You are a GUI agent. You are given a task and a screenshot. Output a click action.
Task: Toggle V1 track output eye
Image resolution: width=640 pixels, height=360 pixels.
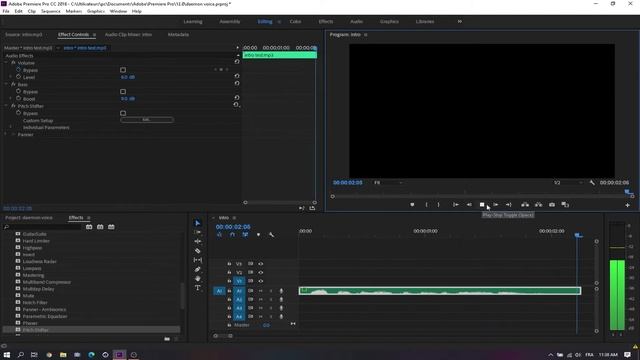[x=261, y=281]
